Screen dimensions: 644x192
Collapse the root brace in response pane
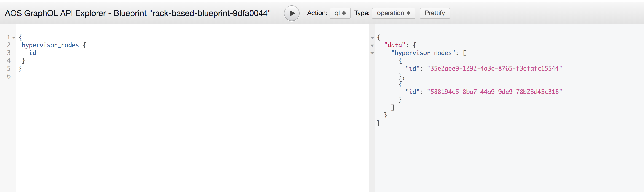click(372, 38)
